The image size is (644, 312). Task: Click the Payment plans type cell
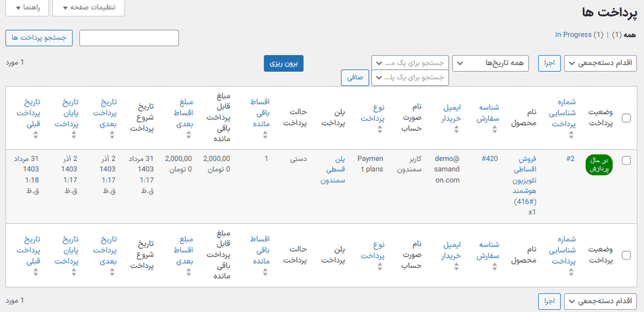click(x=370, y=164)
